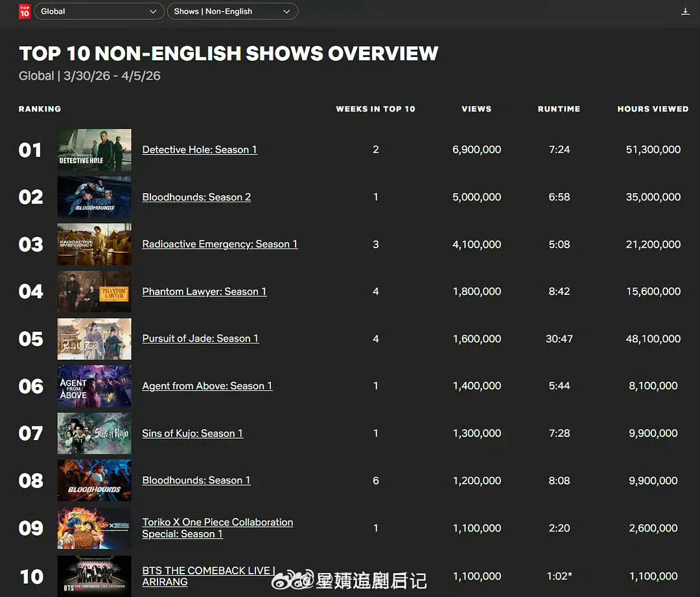Click the 5,000,000 views value
Viewport: 700px width, 597px height.
click(477, 197)
